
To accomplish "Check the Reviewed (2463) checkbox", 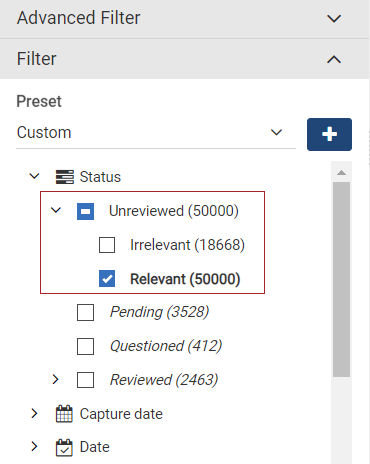I will click(85, 380).
